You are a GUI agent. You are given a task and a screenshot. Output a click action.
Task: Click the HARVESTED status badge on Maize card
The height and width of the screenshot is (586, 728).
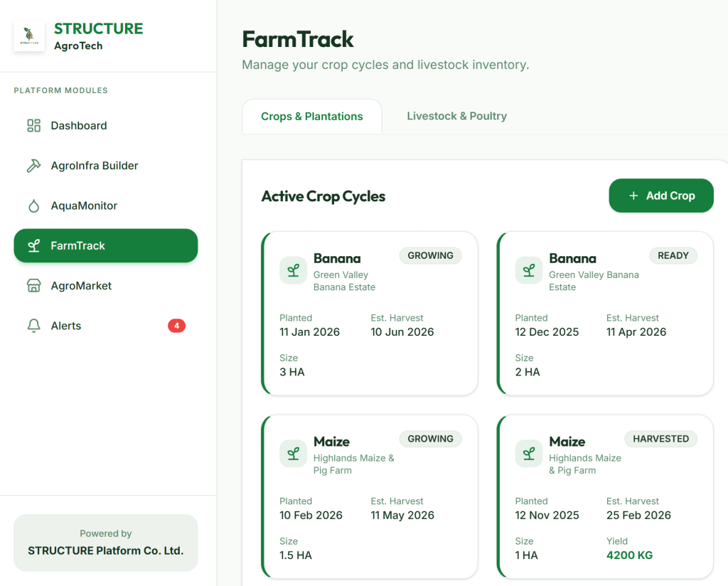click(x=660, y=439)
